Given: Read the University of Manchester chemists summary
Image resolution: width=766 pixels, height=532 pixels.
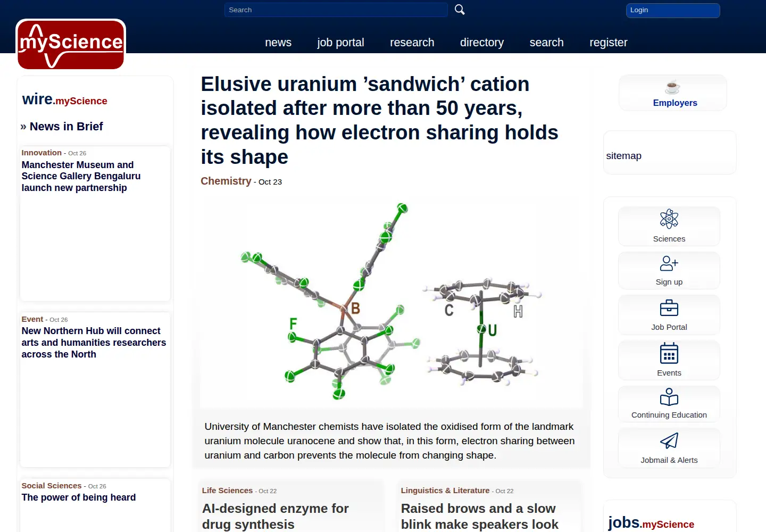Looking at the screenshot, I should click(390, 441).
